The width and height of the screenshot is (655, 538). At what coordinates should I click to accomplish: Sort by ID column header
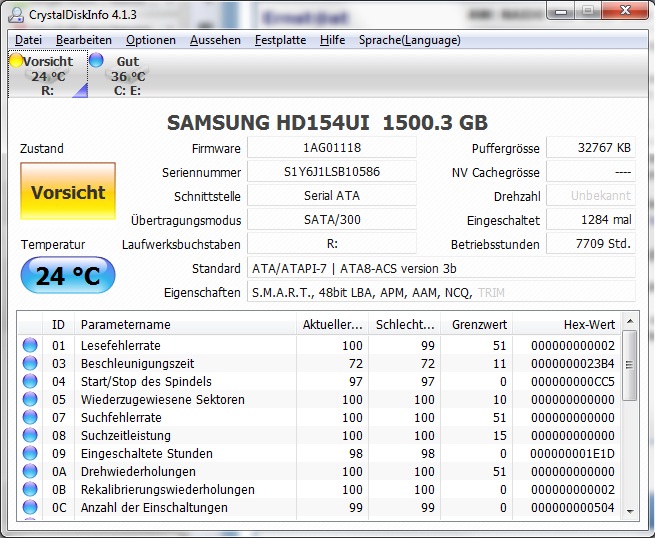(x=58, y=325)
